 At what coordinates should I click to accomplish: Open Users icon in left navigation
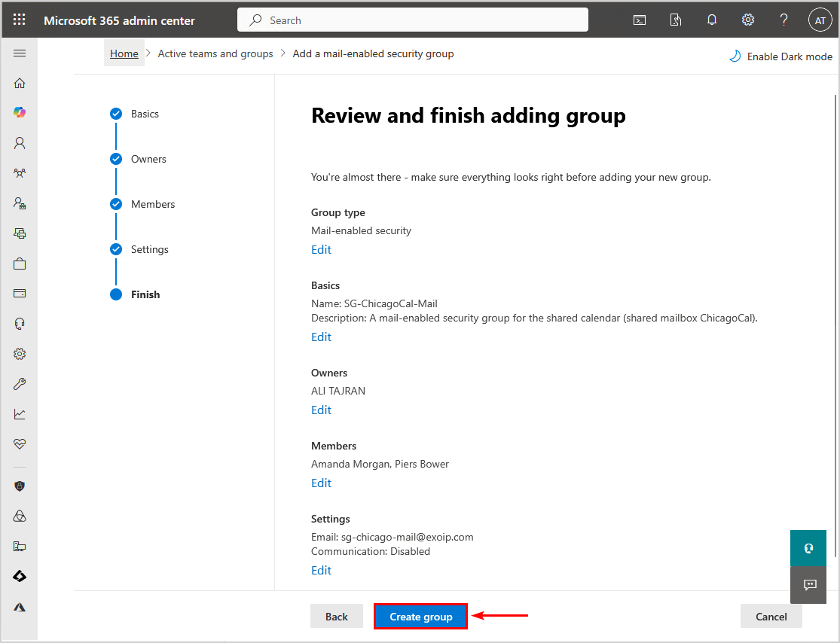[x=20, y=143]
